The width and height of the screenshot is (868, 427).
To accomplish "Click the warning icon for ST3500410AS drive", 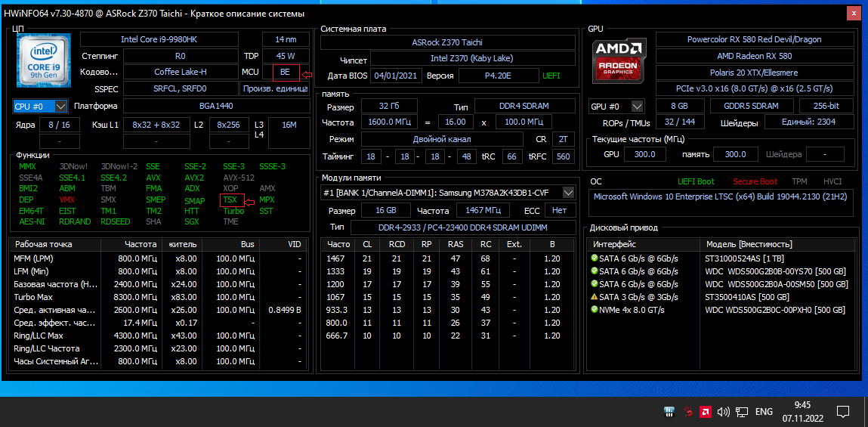I will coord(594,296).
